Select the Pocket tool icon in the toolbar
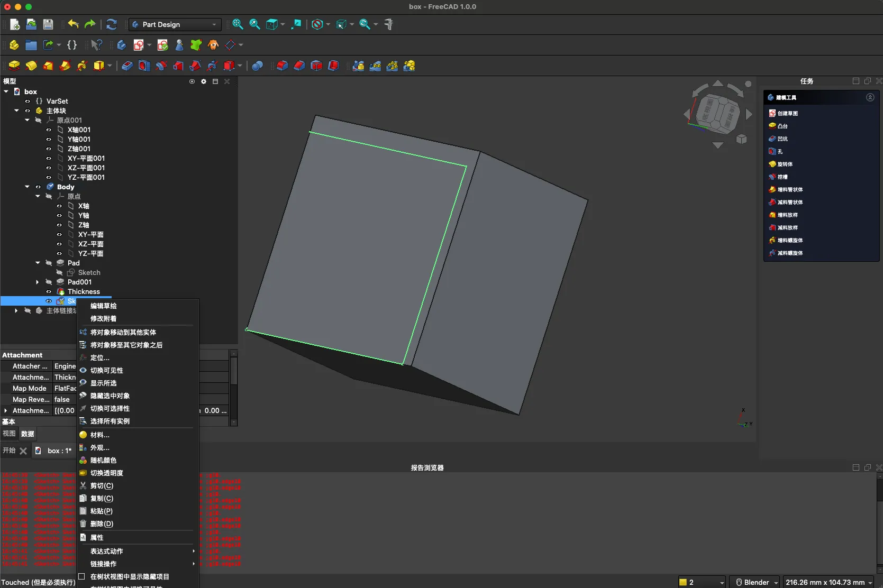This screenshot has width=883, height=588. [127, 66]
